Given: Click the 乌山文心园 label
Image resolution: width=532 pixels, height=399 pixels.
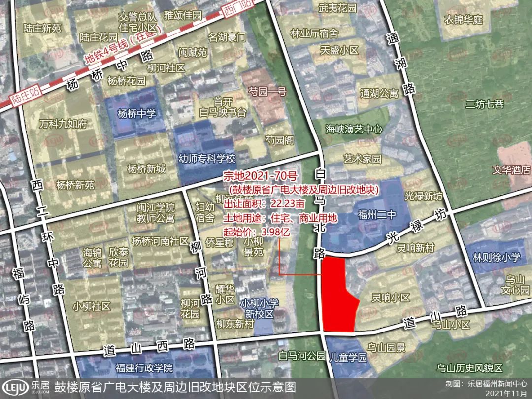Looking at the screenshot, I should (x=515, y=285).
